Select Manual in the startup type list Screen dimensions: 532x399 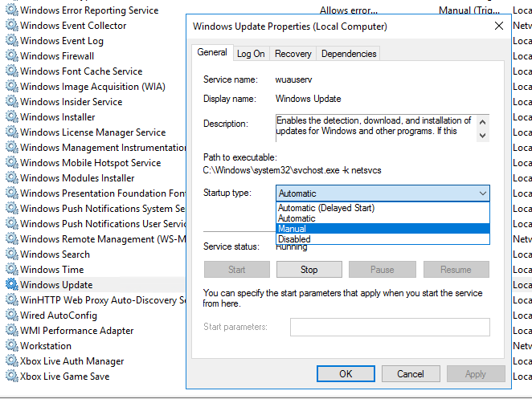click(383, 229)
